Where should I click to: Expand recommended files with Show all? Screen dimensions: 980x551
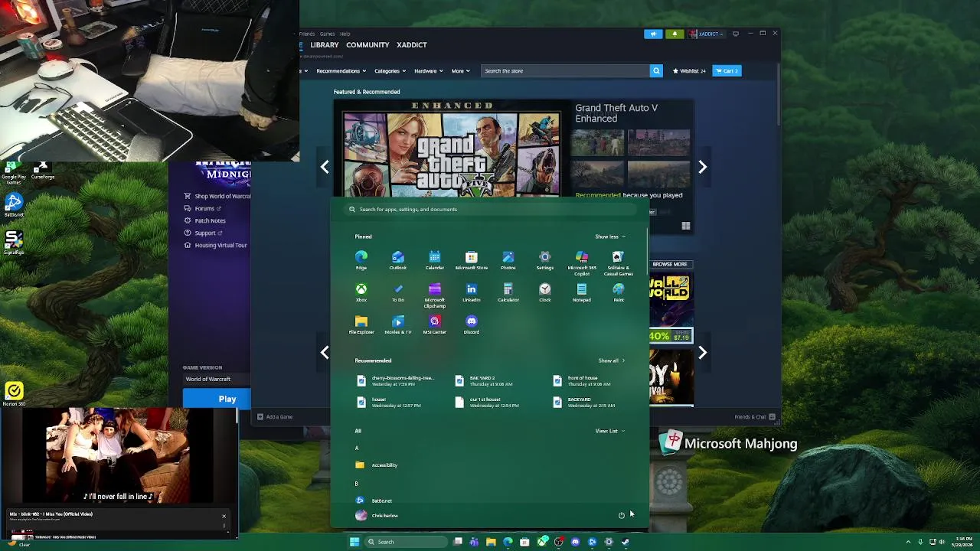click(x=612, y=360)
